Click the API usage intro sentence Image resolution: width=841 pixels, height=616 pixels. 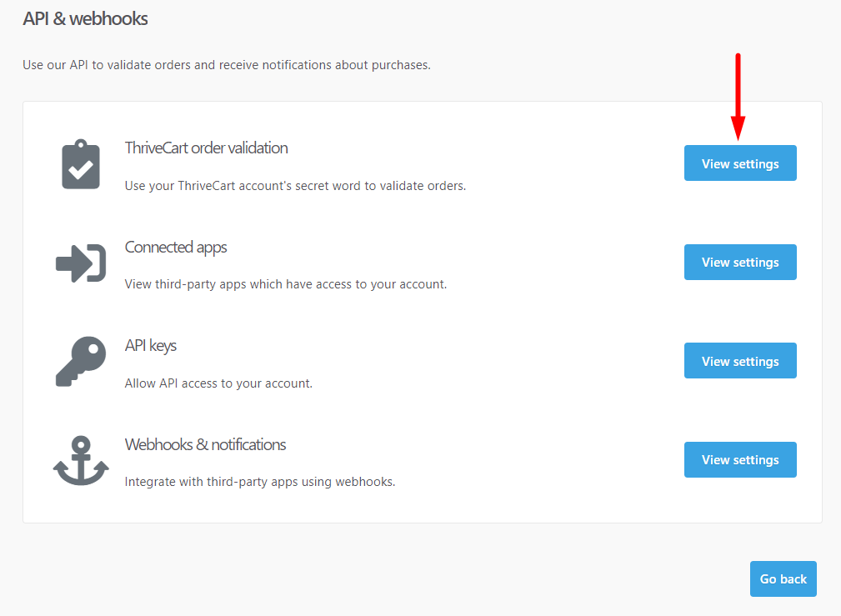[x=227, y=65]
